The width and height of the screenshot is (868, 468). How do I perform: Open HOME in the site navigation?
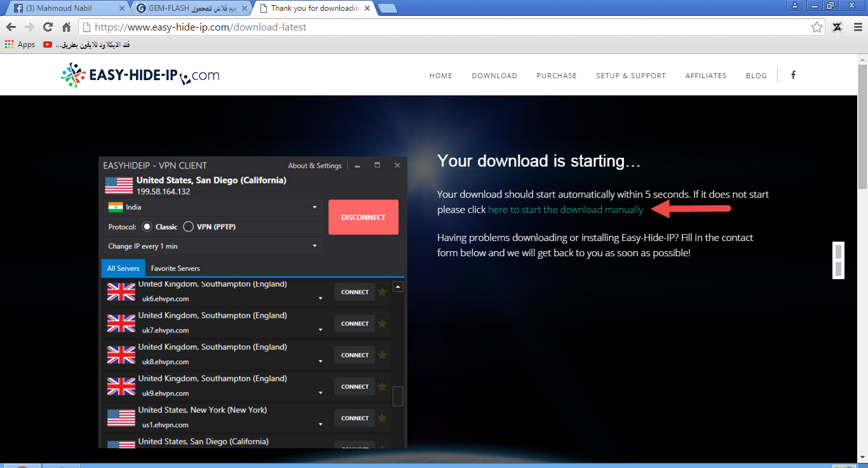[x=441, y=76]
